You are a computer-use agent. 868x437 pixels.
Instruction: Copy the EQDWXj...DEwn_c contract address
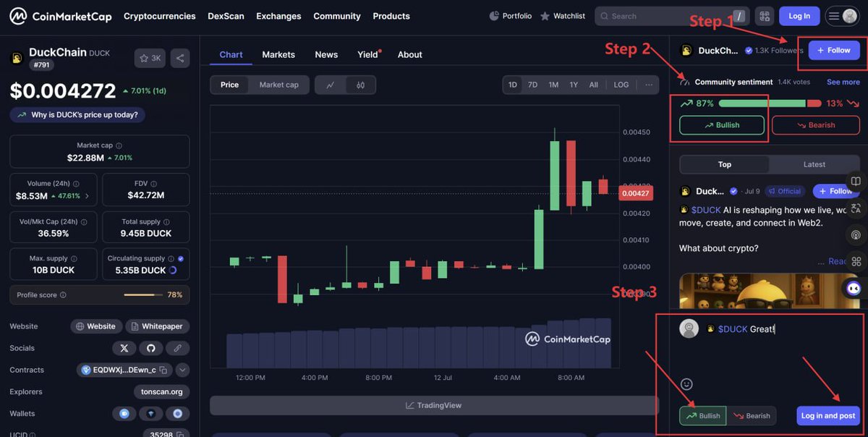coord(163,370)
